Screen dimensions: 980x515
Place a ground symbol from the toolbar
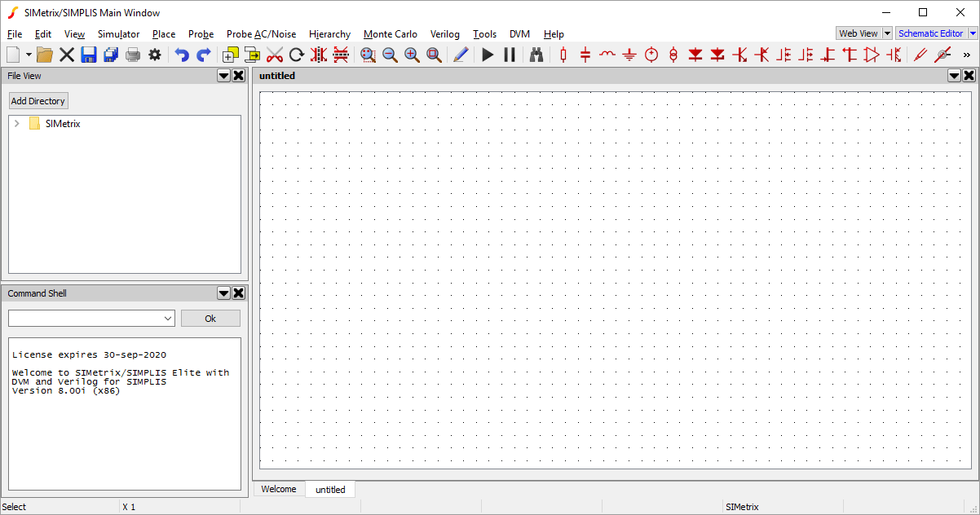629,55
